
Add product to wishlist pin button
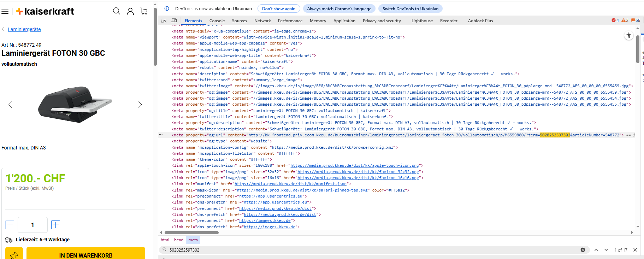pos(14,254)
